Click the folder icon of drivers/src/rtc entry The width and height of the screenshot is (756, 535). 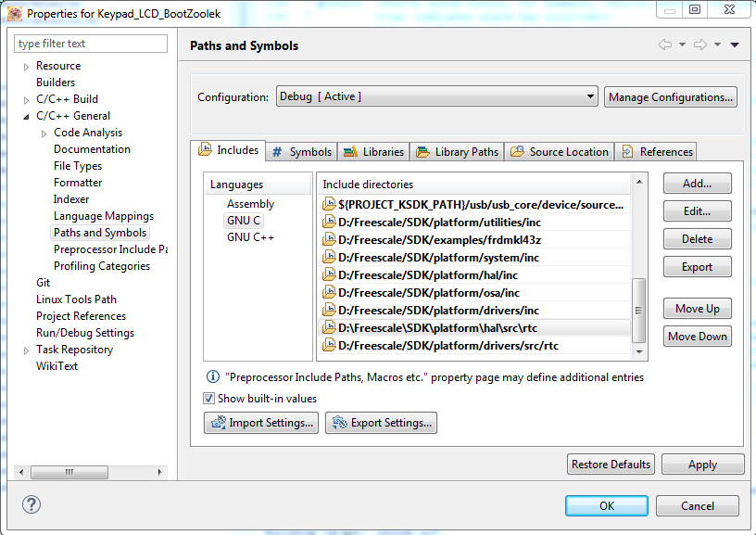click(x=329, y=345)
